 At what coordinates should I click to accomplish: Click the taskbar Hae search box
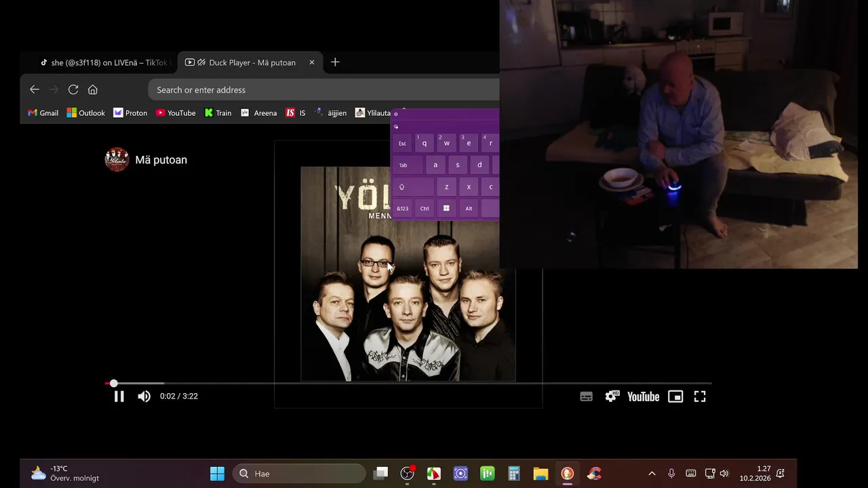(x=299, y=474)
